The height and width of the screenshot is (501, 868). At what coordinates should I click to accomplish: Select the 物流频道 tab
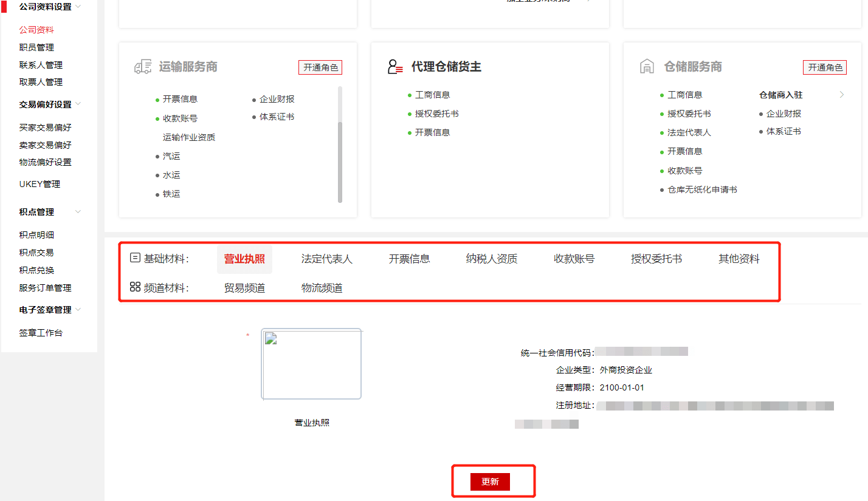click(322, 288)
